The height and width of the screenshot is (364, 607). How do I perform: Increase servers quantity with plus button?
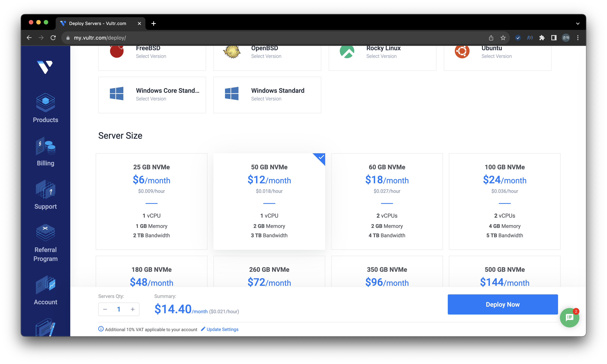coord(133,309)
